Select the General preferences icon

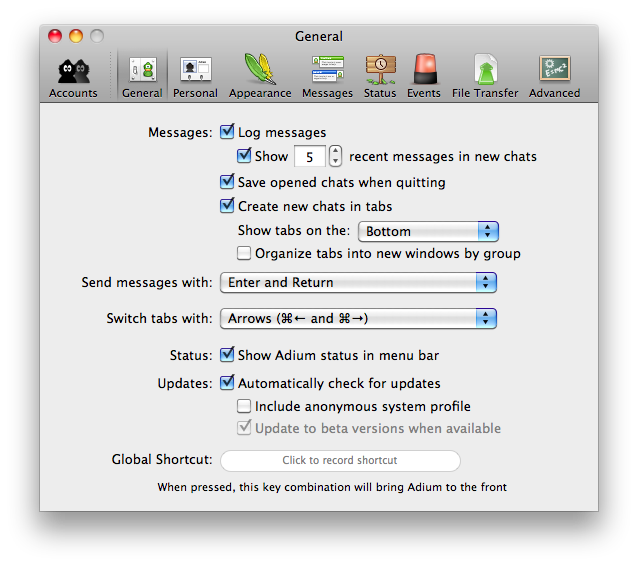[x=142, y=77]
